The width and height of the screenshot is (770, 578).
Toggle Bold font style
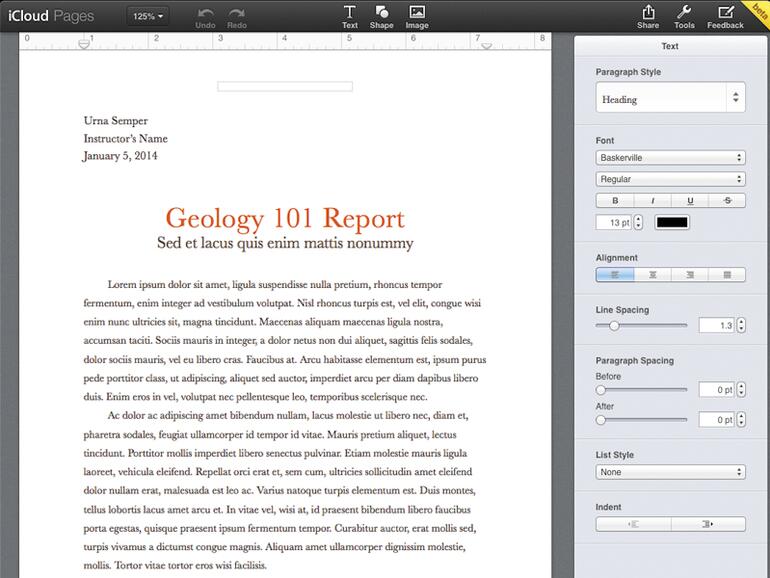(615, 201)
